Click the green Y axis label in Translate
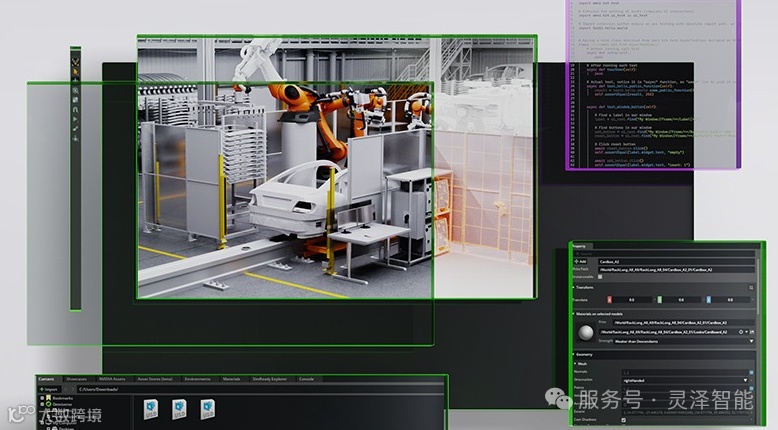The height and width of the screenshot is (430, 778). pos(659,300)
